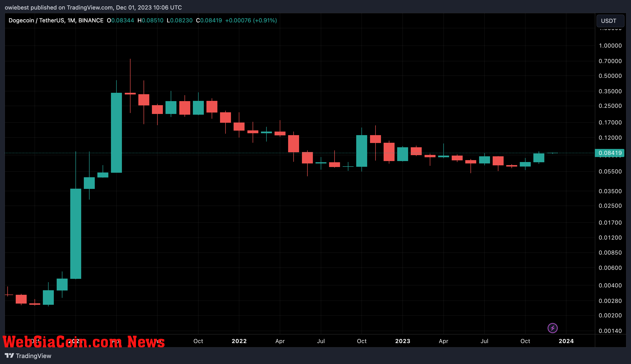Click the 0.08419 current price label
This screenshot has width=631, height=364.
[610, 153]
